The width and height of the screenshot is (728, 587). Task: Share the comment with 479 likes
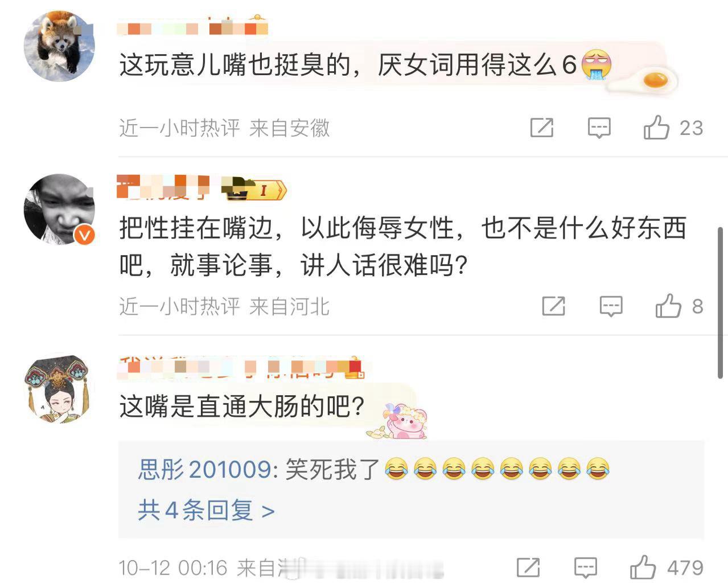pyautogui.click(x=528, y=568)
